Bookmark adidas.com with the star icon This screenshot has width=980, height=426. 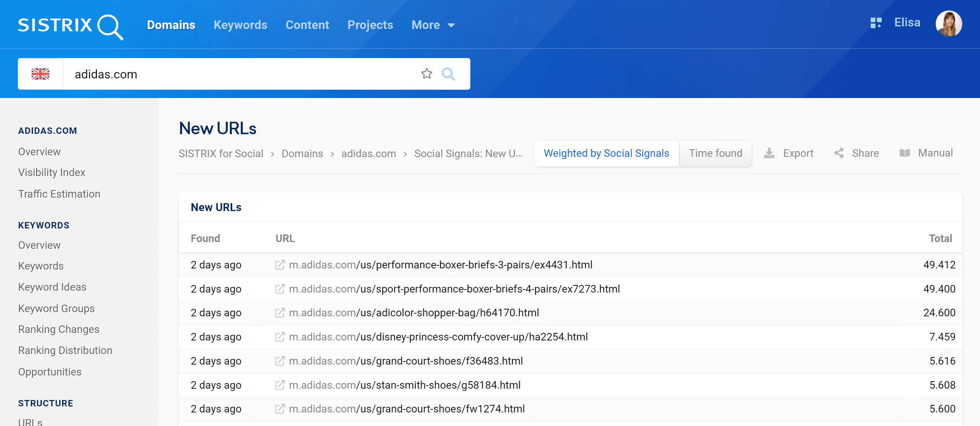pos(426,74)
